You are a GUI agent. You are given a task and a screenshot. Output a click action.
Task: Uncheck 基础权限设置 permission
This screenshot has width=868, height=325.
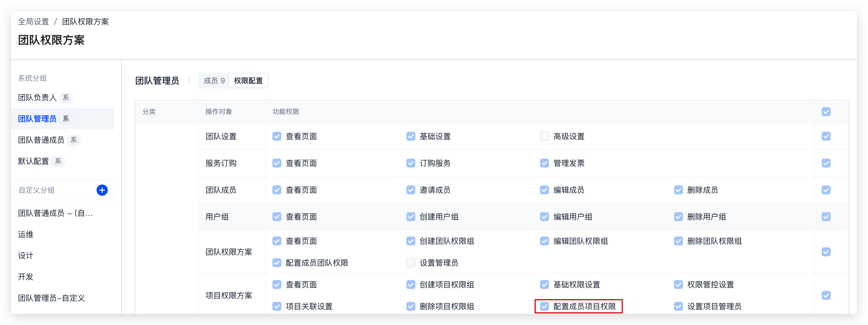(544, 285)
